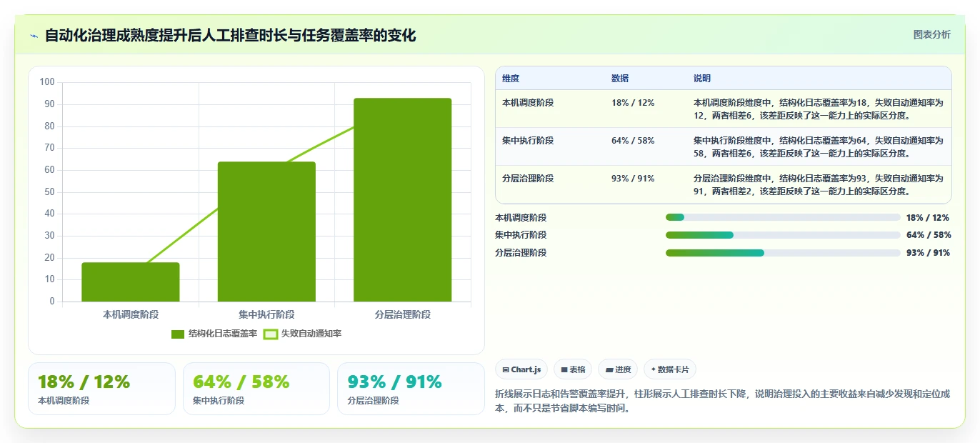Open the 图表分析 label in header
The width and height of the screenshot is (980, 443).
tap(932, 34)
